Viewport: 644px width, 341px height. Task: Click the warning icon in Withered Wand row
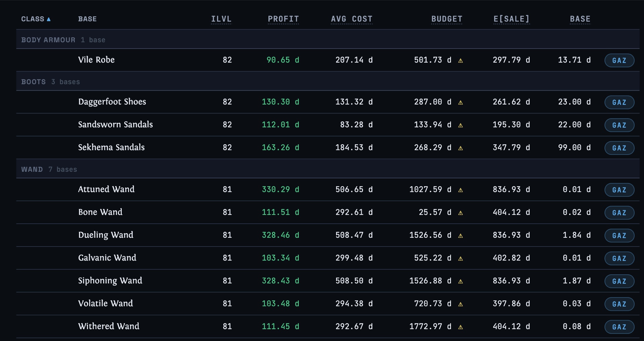461,327
